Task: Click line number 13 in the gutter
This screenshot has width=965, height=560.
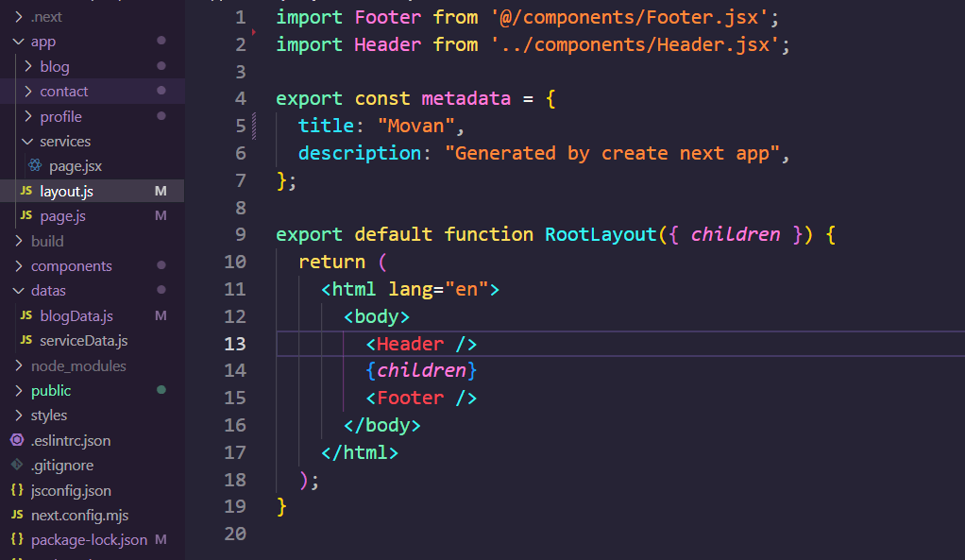Action: tap(235, 344)
